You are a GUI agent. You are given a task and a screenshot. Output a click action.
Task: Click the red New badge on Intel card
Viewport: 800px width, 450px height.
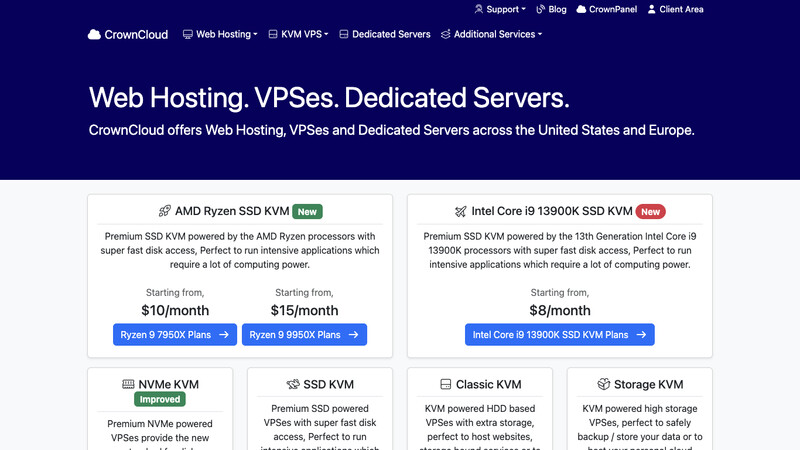pos(651,211)
